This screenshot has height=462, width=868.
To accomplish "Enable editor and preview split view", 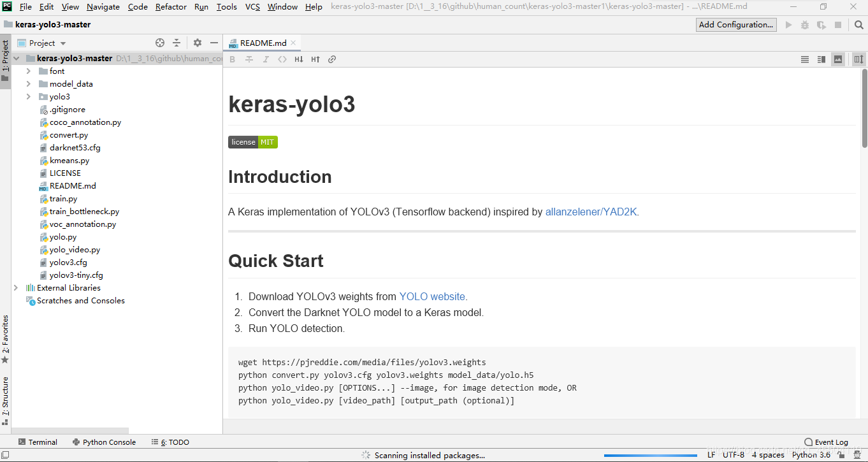I will point(821,59).
